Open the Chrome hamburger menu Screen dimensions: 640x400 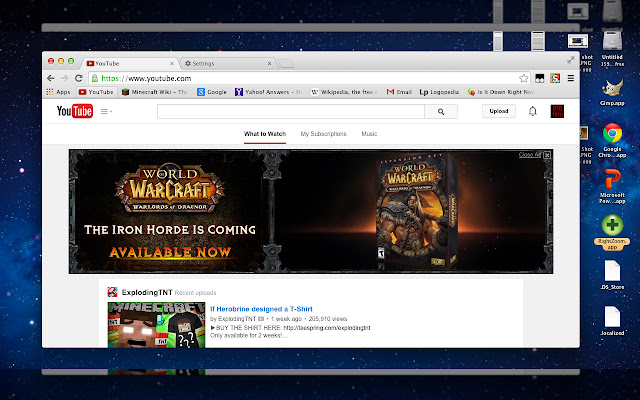coord(571,78)
